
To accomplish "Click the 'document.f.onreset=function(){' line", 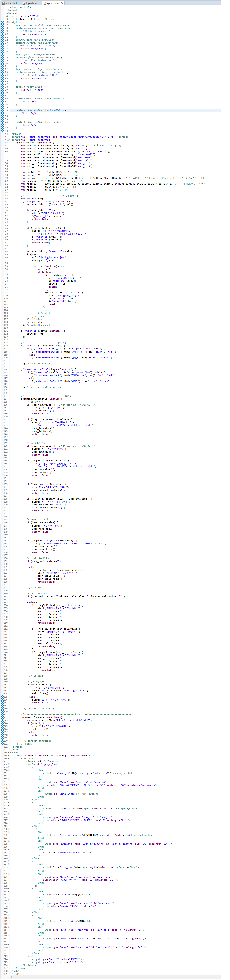I will click(42, 717).
